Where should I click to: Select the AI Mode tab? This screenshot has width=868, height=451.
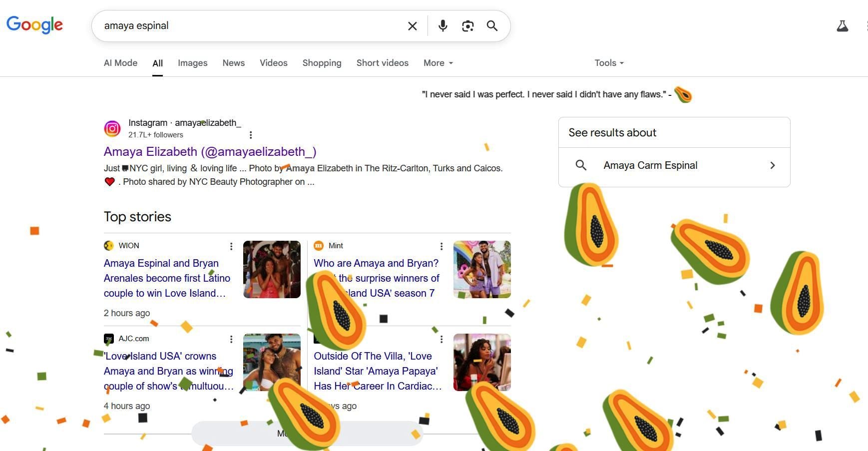point(120,63)
